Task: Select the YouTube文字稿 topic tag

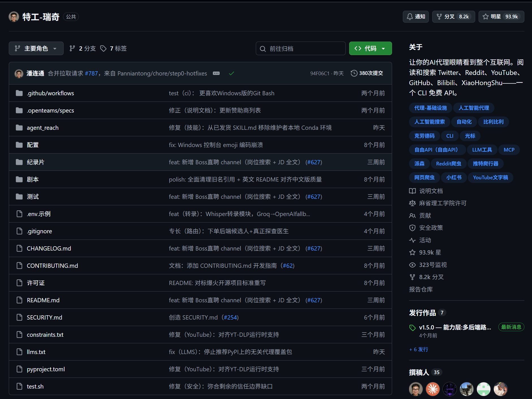Action: tap(490, 178)
